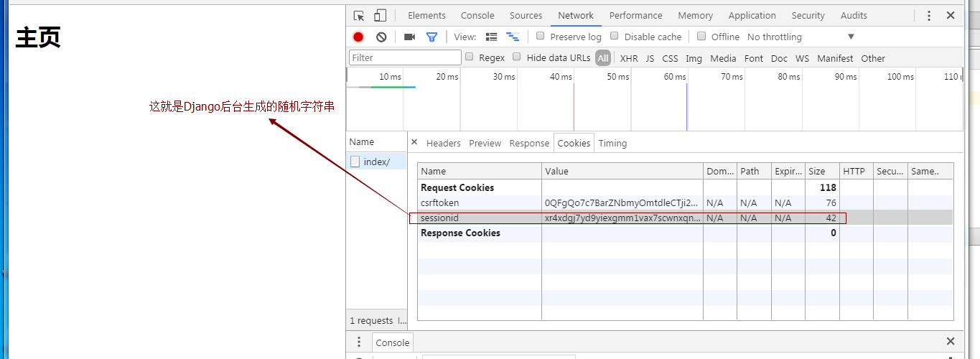Filter requests by JS
This screenshot has height=359, width=980.
[x=650, y=59]
